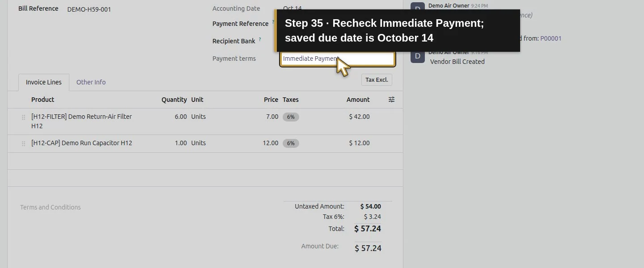Viewport: 644px width, 268px height.
Task: Grab the drag handle of the H12-FILTER line
Action: [x=24, y=117]
